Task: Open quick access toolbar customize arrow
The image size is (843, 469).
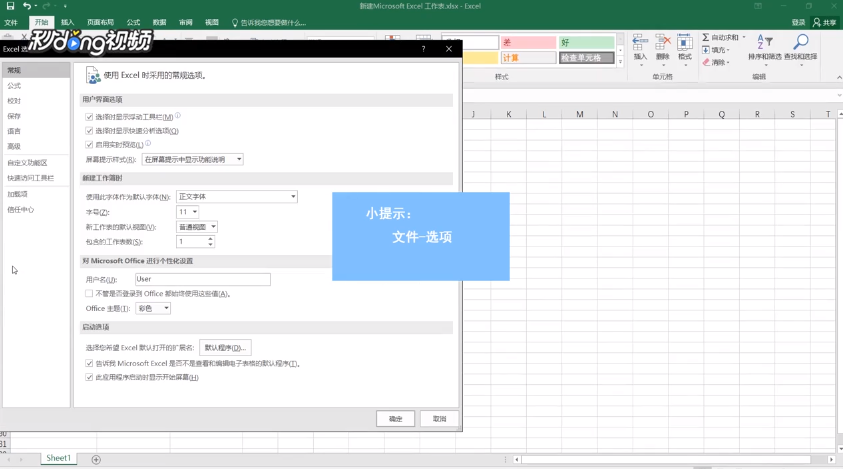Action: pyautogui.click(x=65, y=6)
